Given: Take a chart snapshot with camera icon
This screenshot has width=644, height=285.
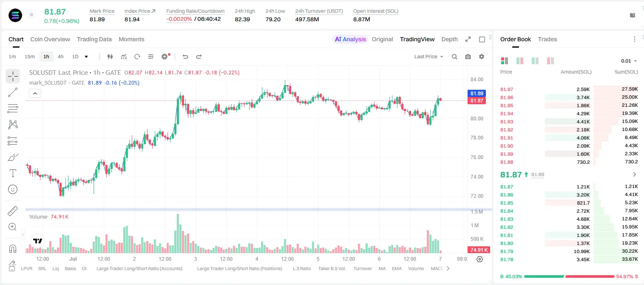Looking at the screenshot, I should pos(468,57).
